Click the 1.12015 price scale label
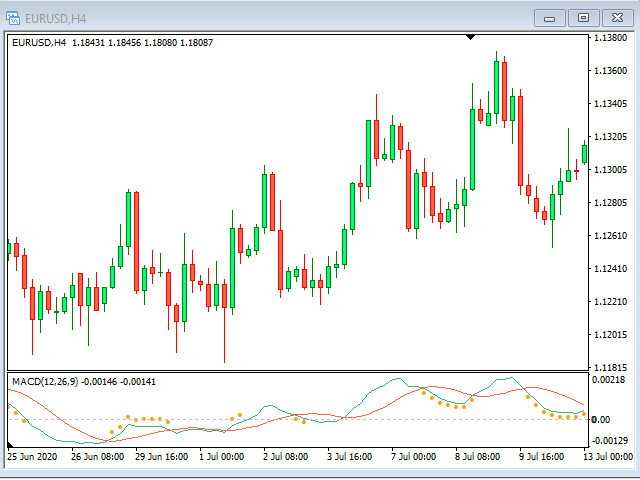Screen dimensions: 640x480 610,335
